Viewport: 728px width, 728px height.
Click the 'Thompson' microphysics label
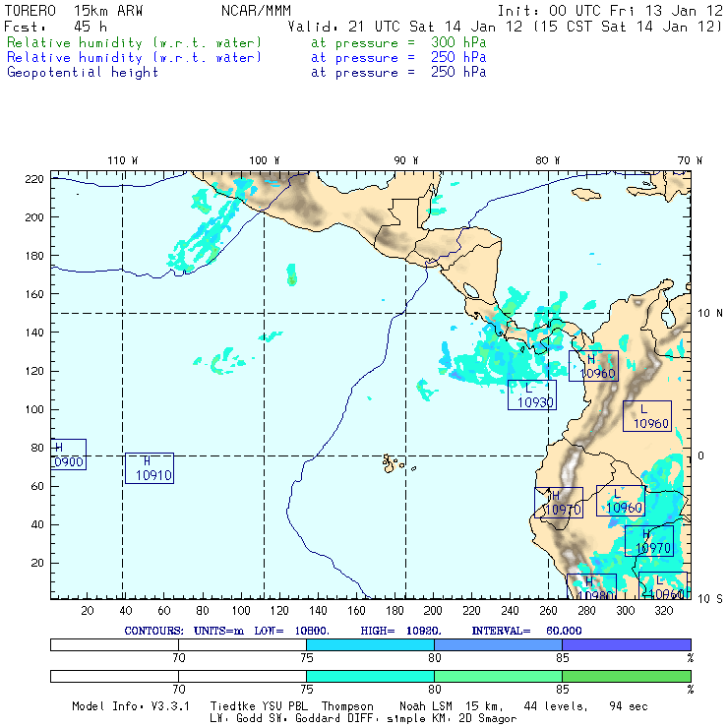[x=347, y=706]
